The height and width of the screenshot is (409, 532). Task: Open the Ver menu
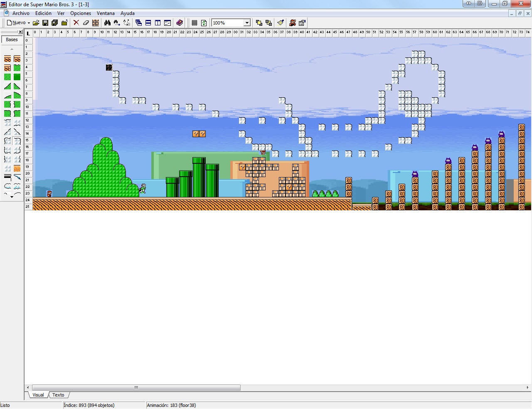(x=61, y=13)
